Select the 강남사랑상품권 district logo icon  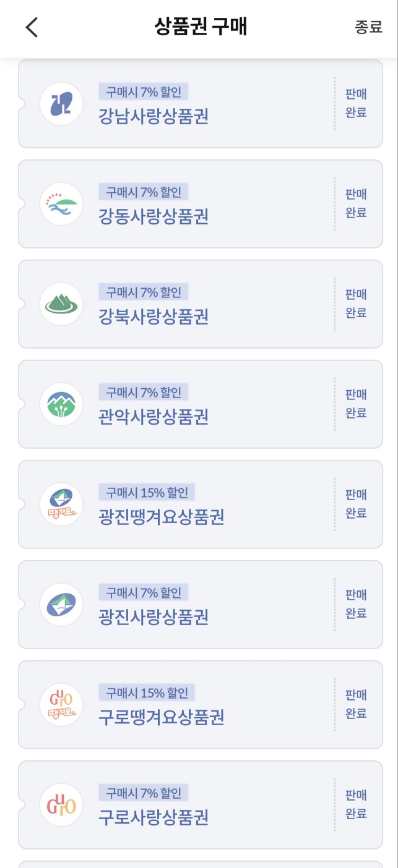[x=61, y=104]
